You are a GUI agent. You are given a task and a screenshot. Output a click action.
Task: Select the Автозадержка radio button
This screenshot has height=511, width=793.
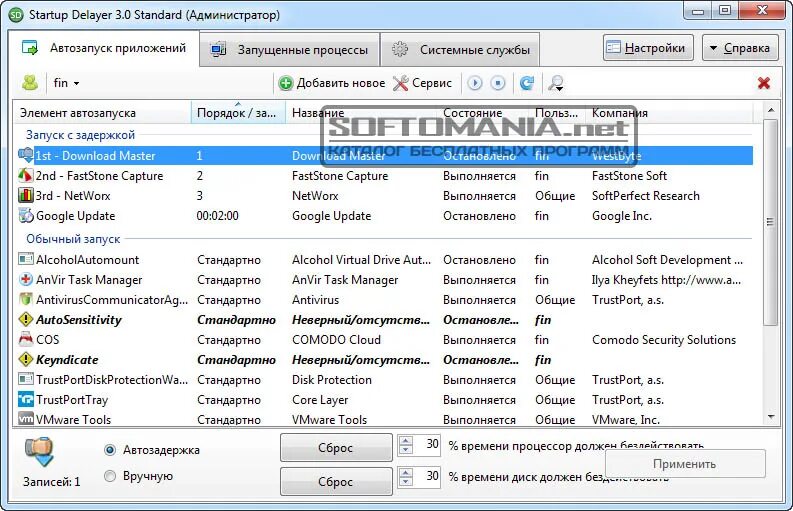110,450
